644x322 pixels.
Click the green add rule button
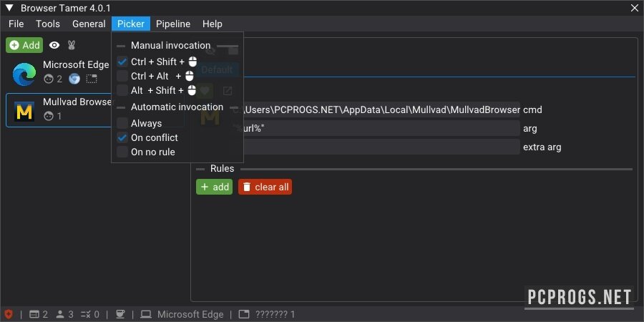pyautogui.click(x=214, y=187)
